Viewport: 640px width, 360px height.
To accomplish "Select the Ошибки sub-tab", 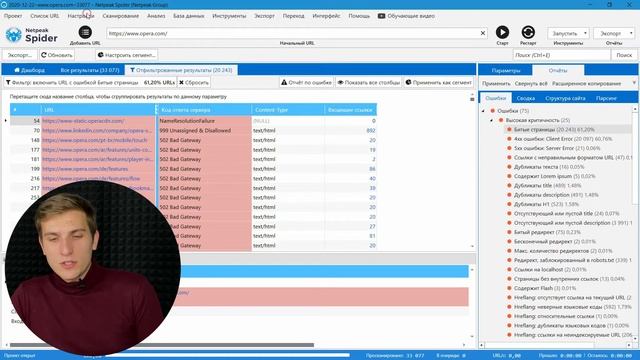I will (x=496, y=98).
